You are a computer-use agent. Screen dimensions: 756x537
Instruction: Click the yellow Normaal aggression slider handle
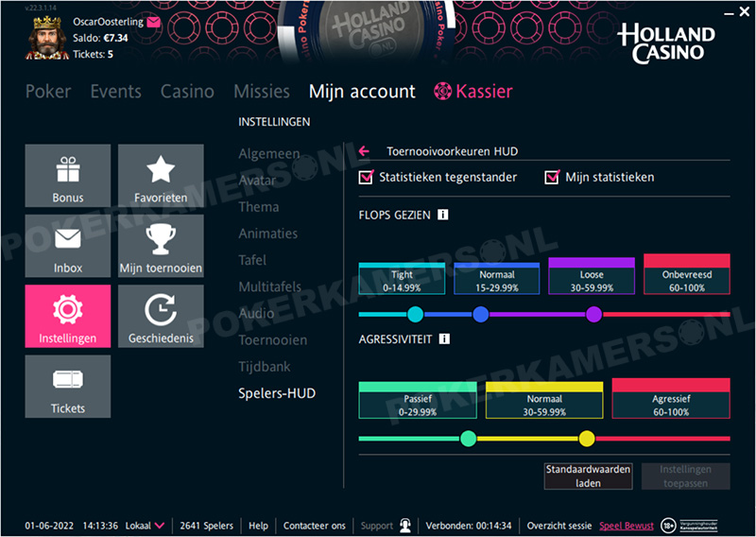coord(587,439)
